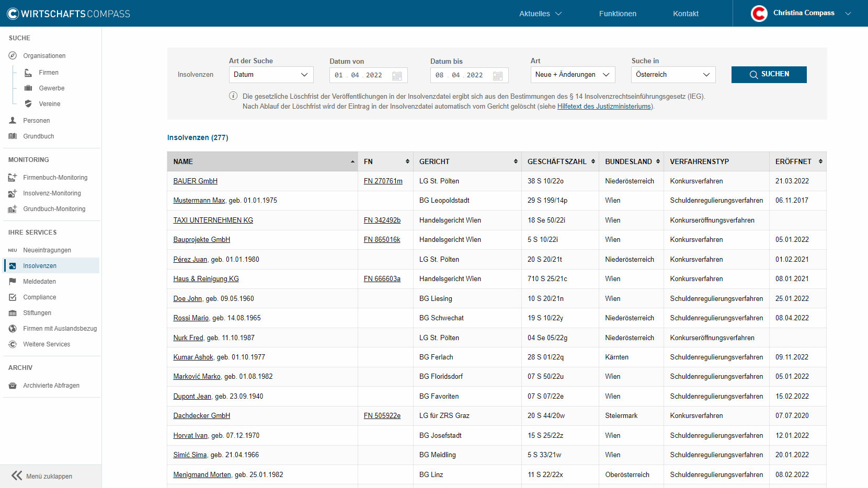Open the Art der Suche dropdown

click(271, 75)
